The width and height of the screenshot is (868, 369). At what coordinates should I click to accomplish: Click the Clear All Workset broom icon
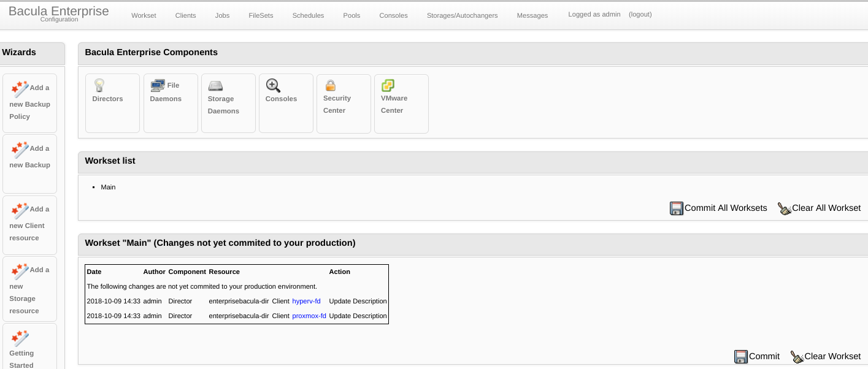tap(785, 208)
